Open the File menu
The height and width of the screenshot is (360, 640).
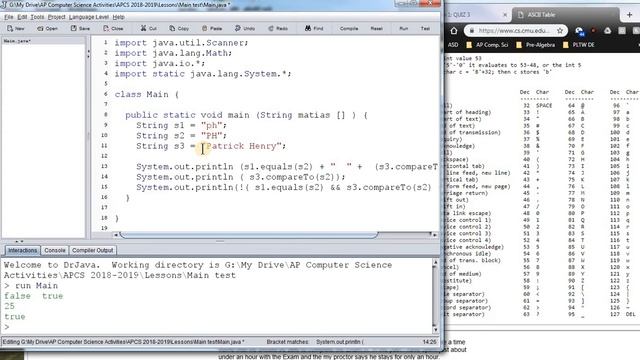coord(9,17)
